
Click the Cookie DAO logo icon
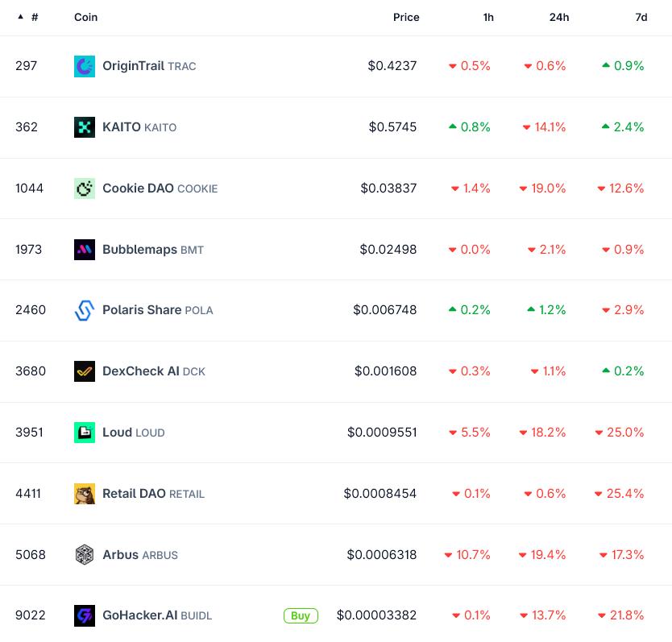point(84,188)
